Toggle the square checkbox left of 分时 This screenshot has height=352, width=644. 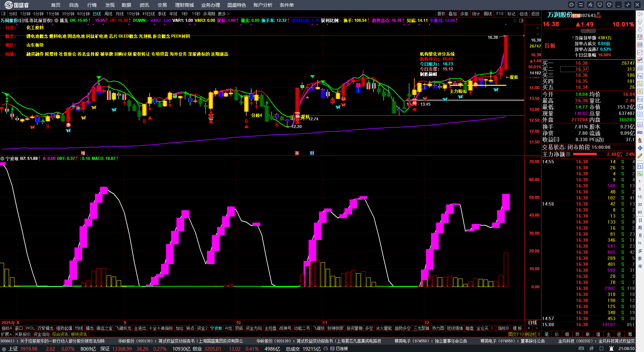(x=3, y=14)
